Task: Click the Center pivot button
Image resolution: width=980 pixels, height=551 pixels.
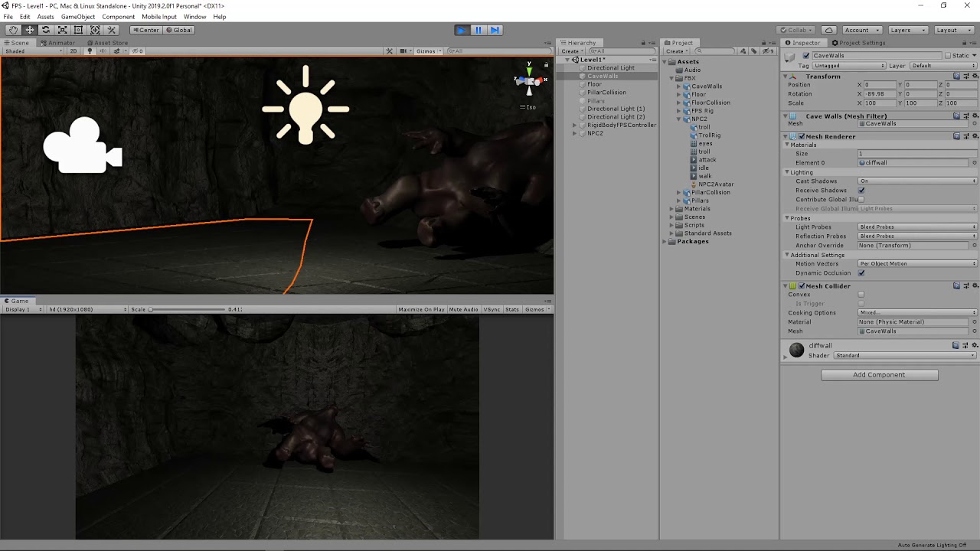Action: tap(145, 30)
